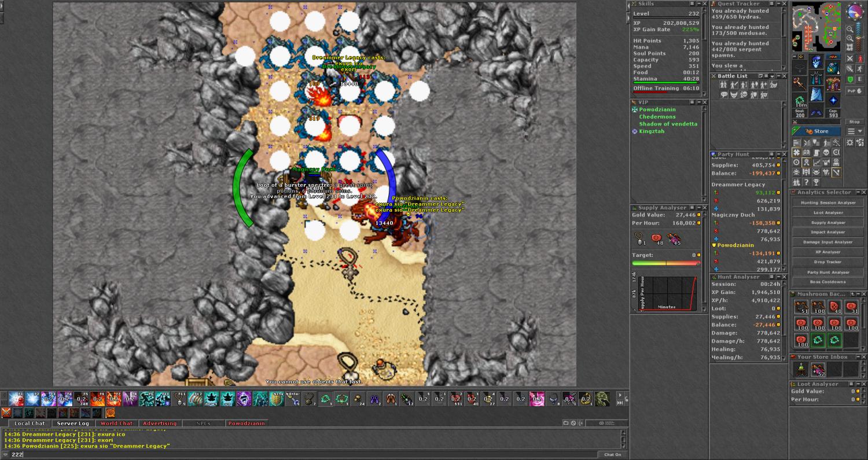Viewport: 868px width, 460px height.
Task: Zoom out the minimap
Action: coord(851,30)
